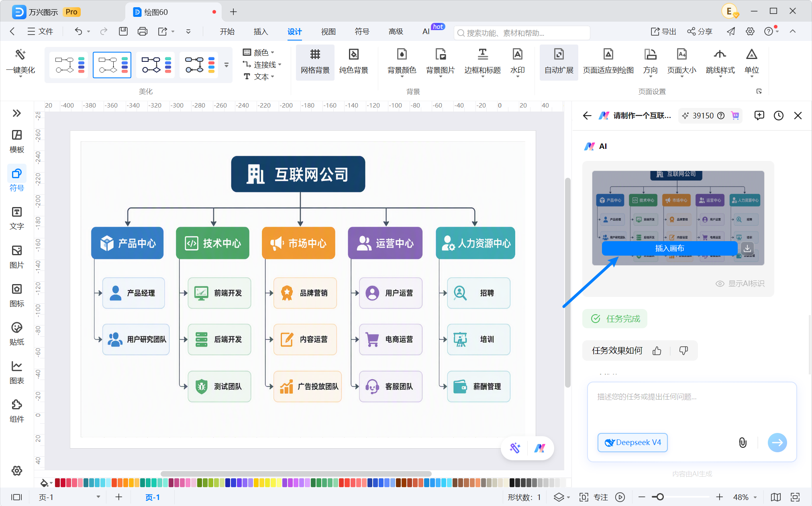Click the 导出 export button
The image size is (812, 506).
pyautogui.click(x=663, y=31)
